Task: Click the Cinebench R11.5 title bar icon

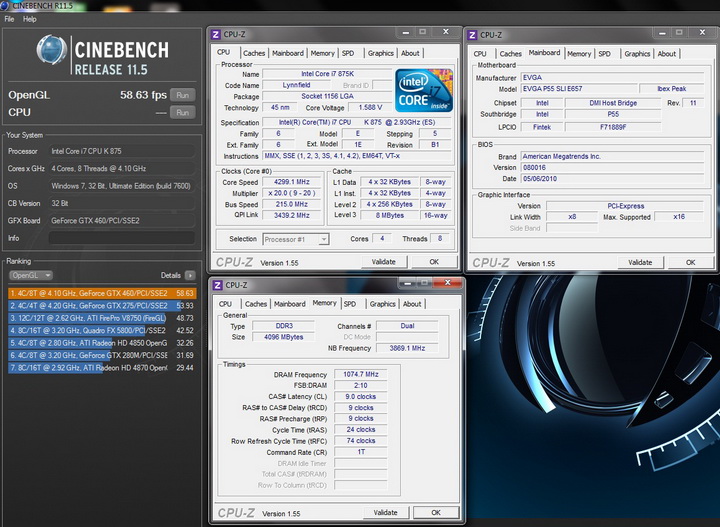Action: [x=5, y=6]
